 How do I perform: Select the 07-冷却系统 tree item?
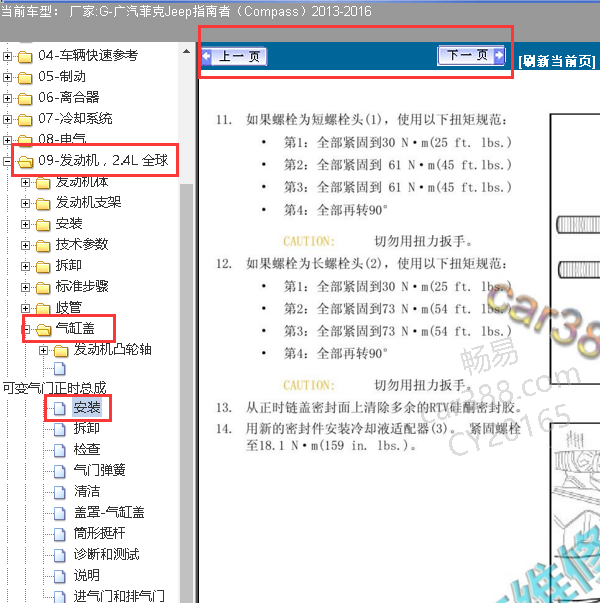(x=75, y=118)
